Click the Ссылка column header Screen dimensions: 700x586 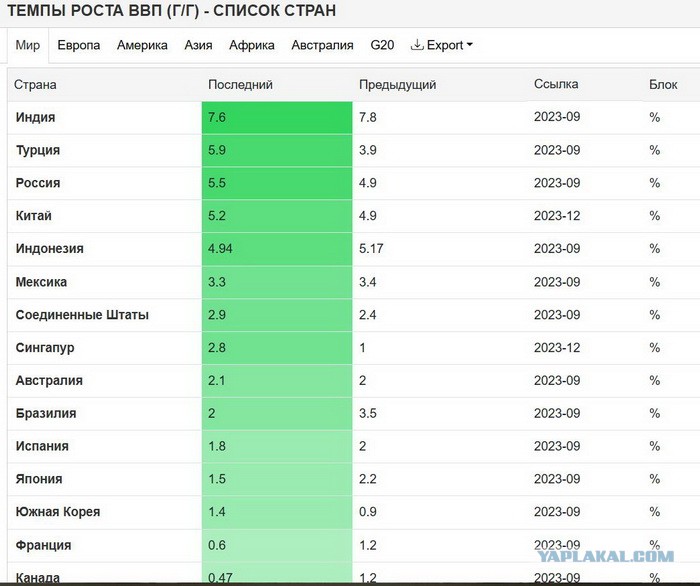click(x=556, y=84)
